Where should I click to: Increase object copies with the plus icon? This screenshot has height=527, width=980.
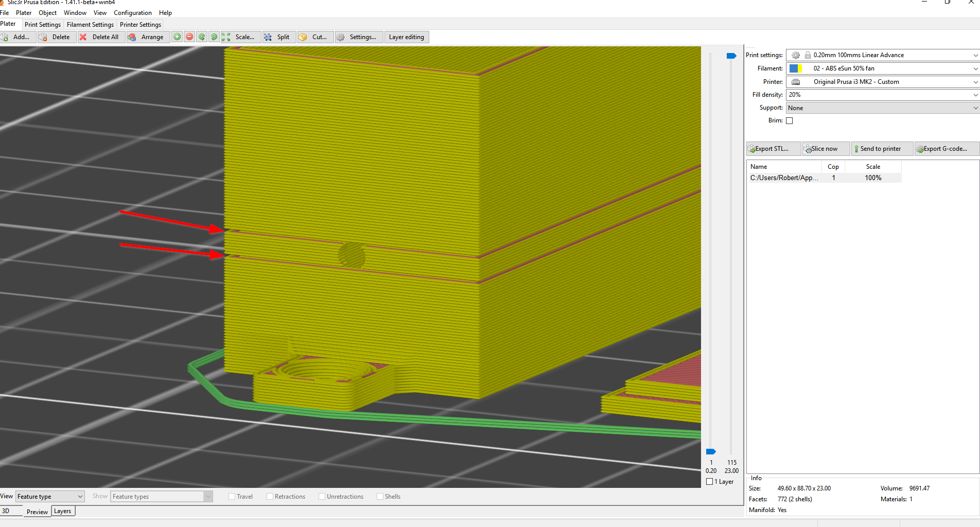(177, 37)
